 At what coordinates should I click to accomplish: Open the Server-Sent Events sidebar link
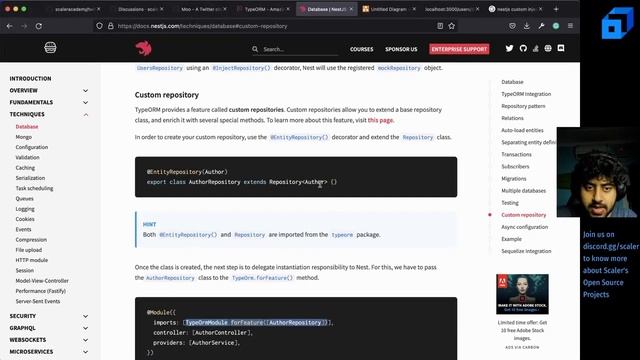38,301
